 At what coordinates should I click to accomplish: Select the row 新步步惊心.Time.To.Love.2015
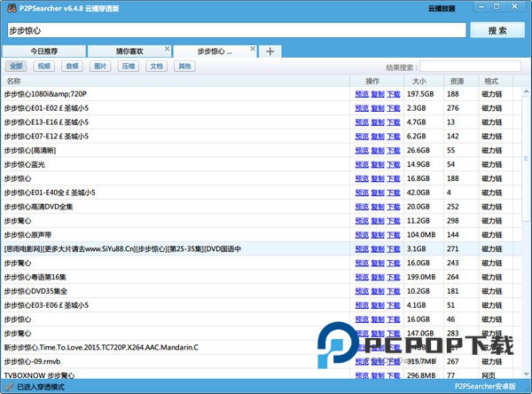[262, 348]
